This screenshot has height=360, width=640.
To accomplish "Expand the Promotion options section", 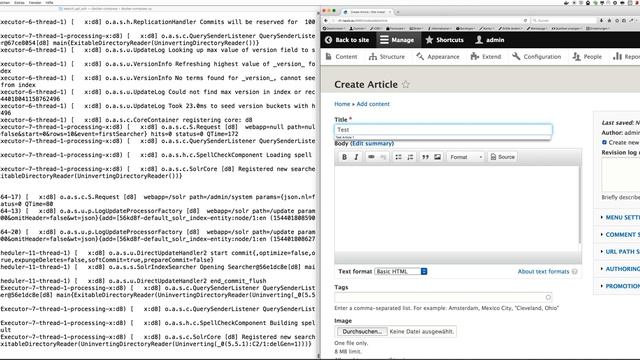I will pyautogui.click(x=622, y=286).
